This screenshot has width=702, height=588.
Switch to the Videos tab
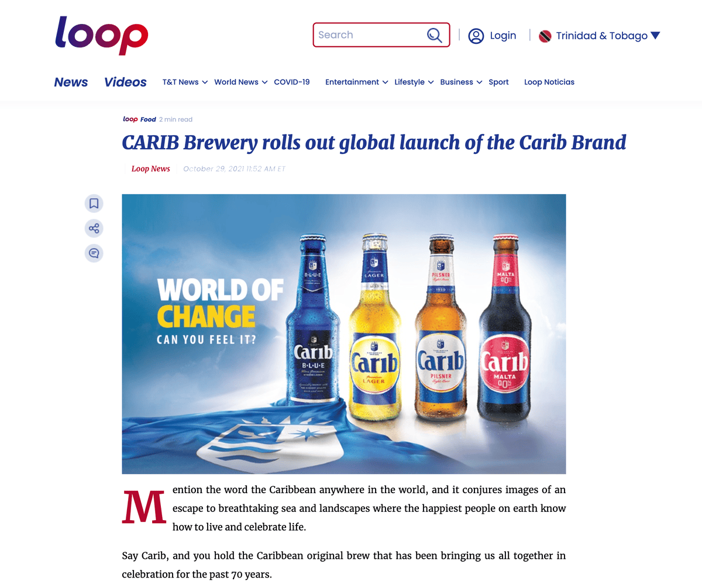point(125,82)
